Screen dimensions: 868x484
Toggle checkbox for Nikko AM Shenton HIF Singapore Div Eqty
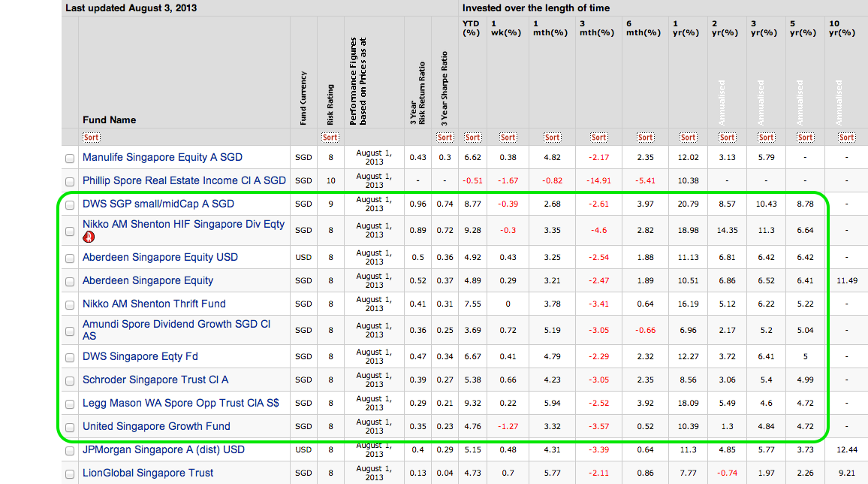point(70,231)
